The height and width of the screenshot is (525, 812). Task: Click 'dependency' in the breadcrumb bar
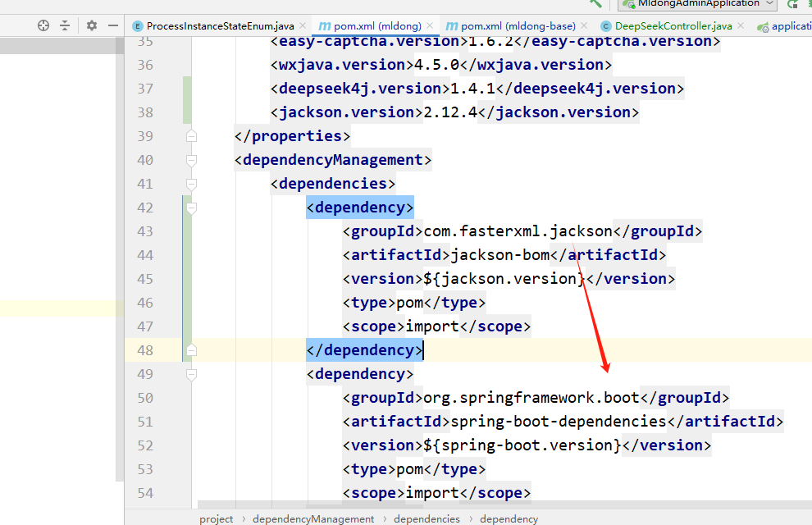tap(509, 518)
